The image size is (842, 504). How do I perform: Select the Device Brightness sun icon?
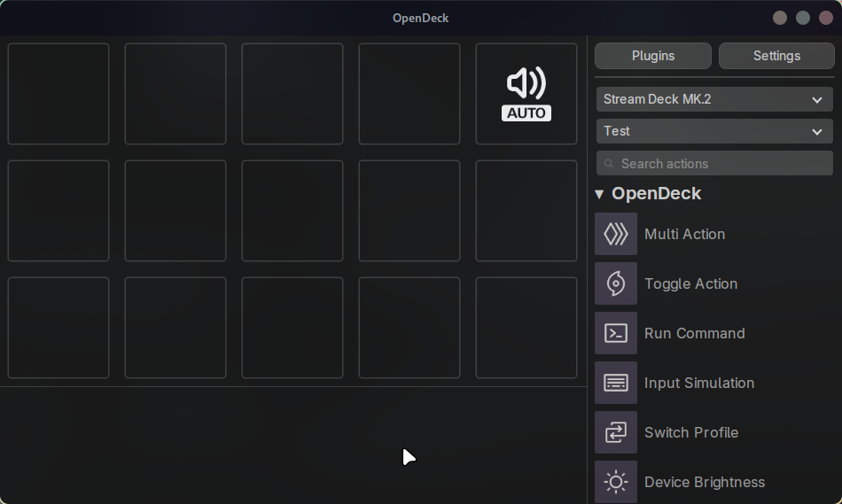pos(616,482)
